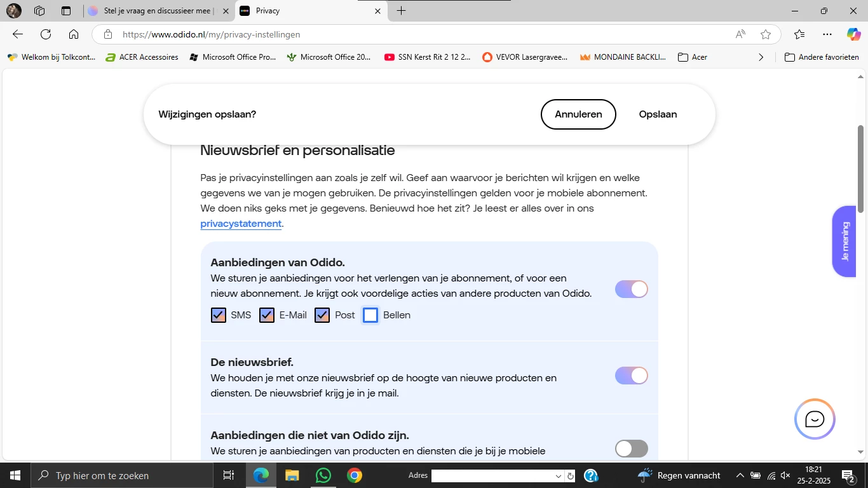Open the Workspaces icon in Edge
Image resolution: width=868 pixels, height=488 pixels.
(x=39, y=11)
